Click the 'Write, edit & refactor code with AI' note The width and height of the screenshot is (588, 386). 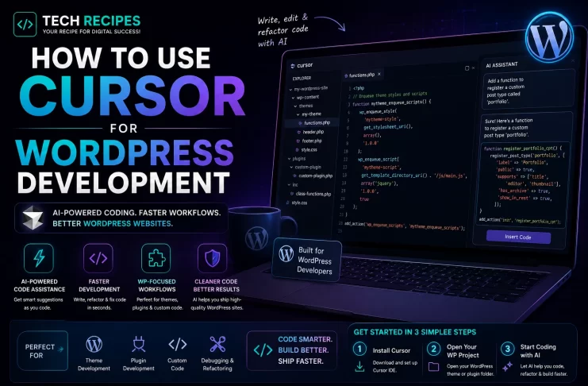point(282,30)
